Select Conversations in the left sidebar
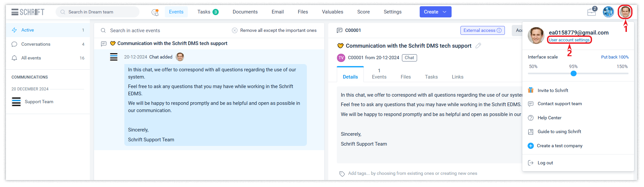The width and height of the screenshot is (644, 187). (36, 44)
